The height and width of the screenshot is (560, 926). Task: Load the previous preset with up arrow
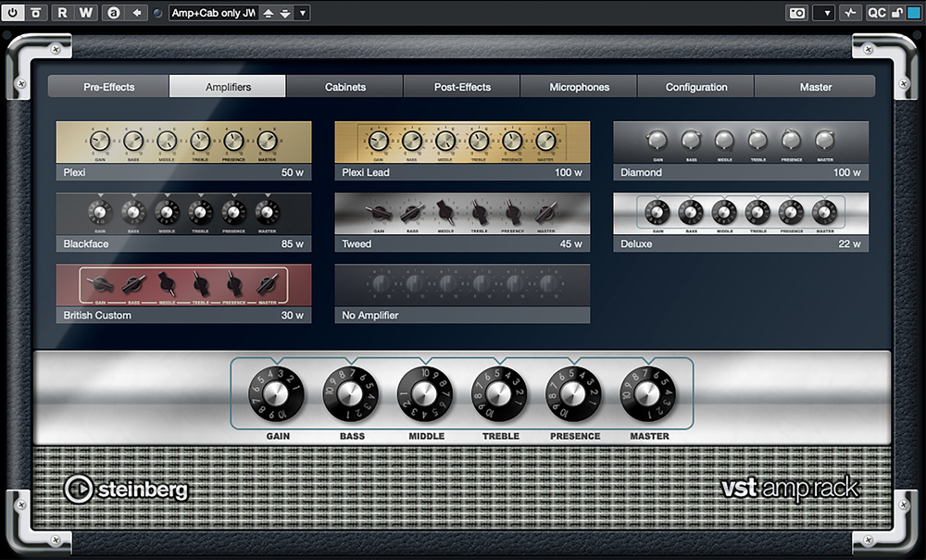click(x=269, y=13)
